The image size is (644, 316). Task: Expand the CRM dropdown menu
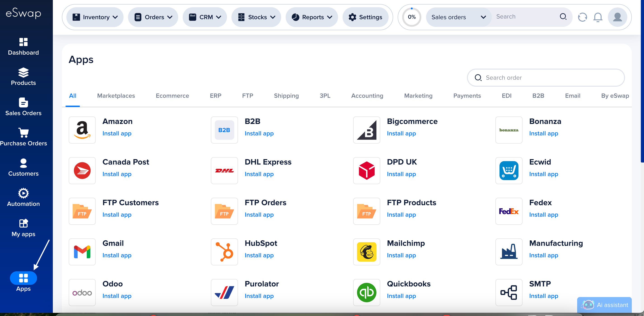pos(205,17)
